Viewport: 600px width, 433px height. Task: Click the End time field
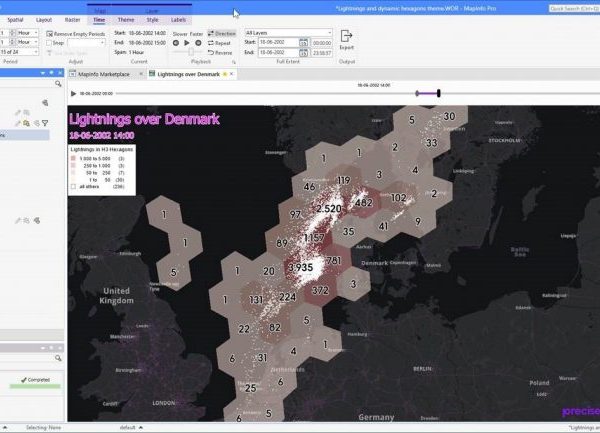point(321,53)
